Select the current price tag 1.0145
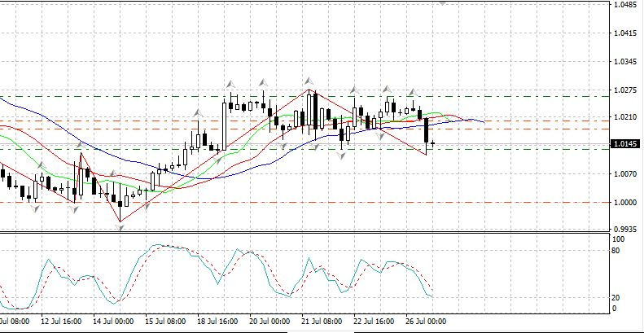Image resolution: width=644 pixels, height=333 pixels. coord(626,144)
